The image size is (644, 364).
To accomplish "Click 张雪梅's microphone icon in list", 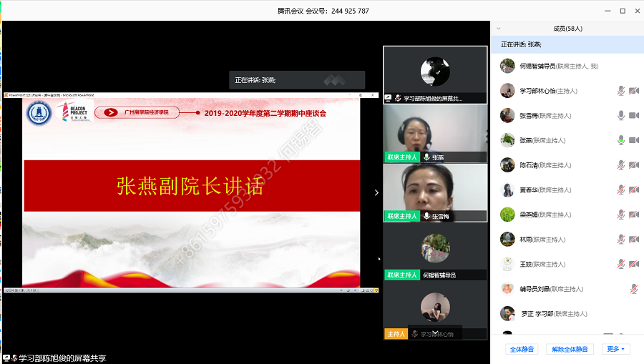I will (x=621, y=116).
